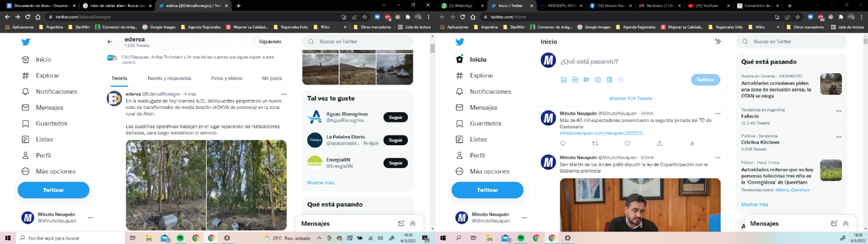Bookmark page with star in home window address bar
Image resolution: width=868 pixels, height=244 pixels.
coord(798,17)
